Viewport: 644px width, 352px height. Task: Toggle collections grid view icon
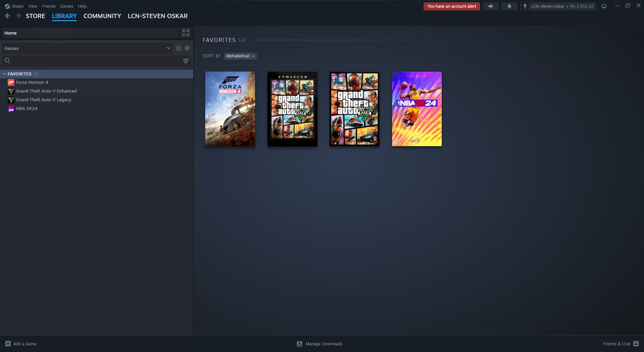[x=186, y=33]
